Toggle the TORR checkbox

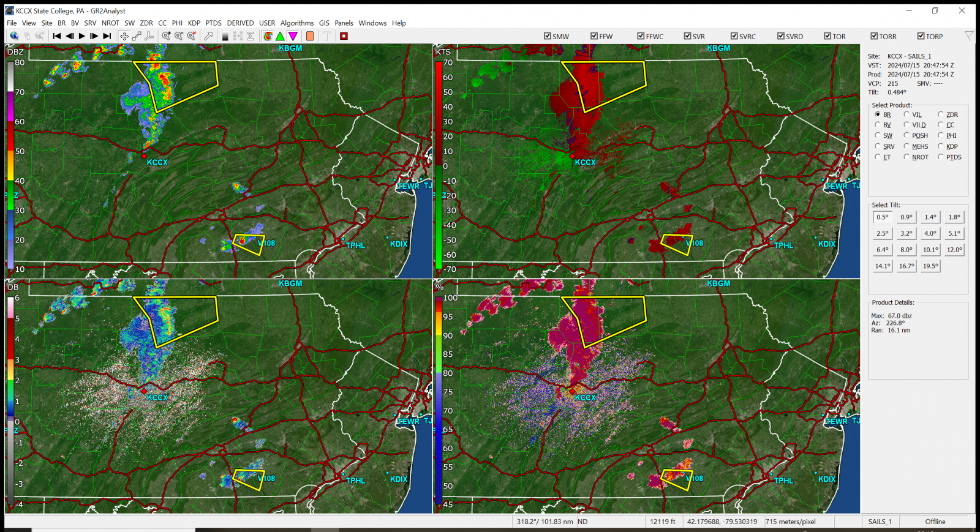pyautogui.click(x=874, y=36)
